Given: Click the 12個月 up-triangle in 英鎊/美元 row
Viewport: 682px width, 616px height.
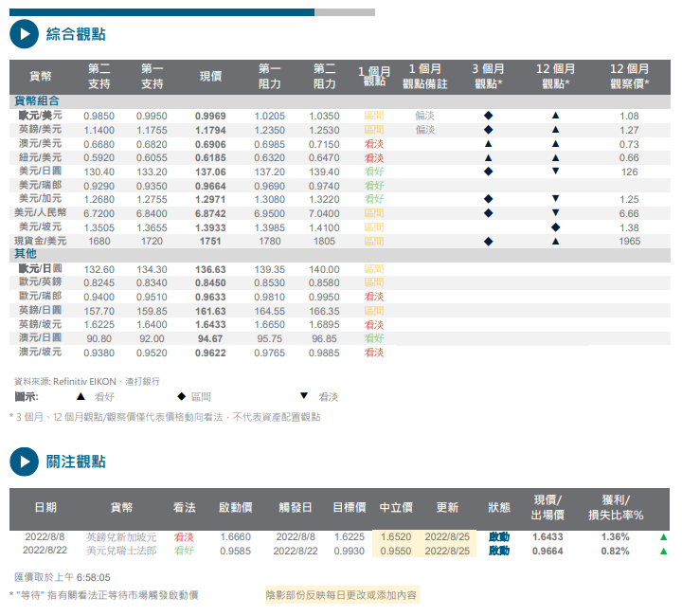Looking at the screenshot, I should point(556,130).
